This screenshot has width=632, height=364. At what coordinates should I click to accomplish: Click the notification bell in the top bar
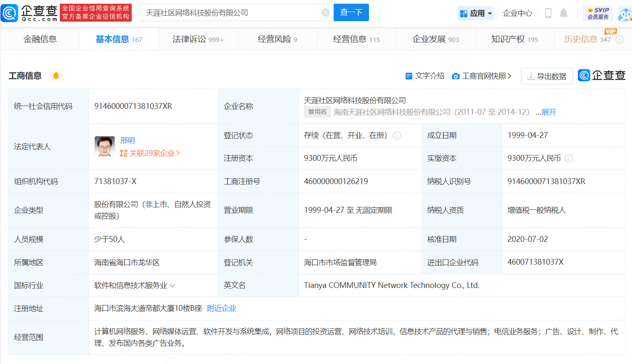[563, 12]
